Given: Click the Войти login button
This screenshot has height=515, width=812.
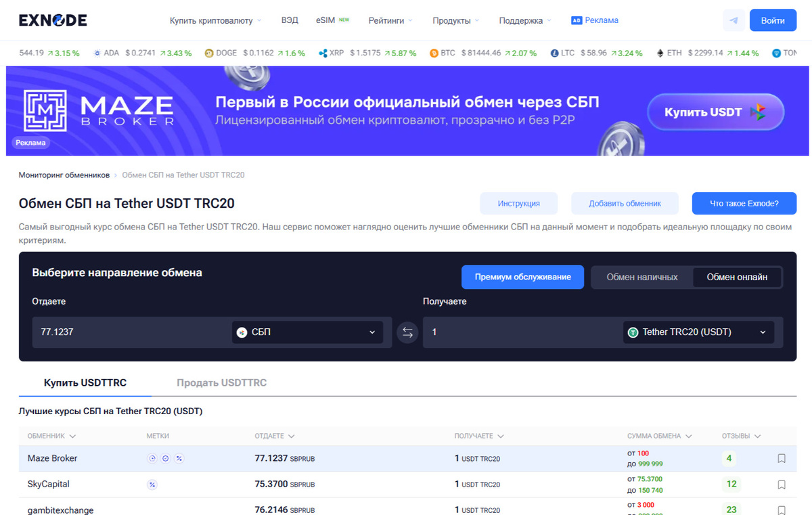Looking at the screenshot, I should coord(773,20).
